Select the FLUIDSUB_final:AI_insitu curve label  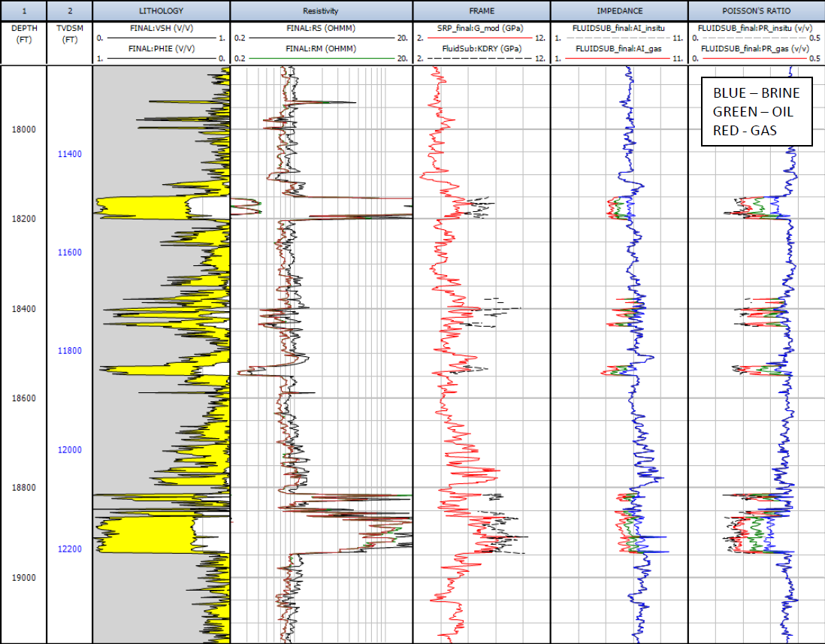pyautogui.click(x=618, y=29)
